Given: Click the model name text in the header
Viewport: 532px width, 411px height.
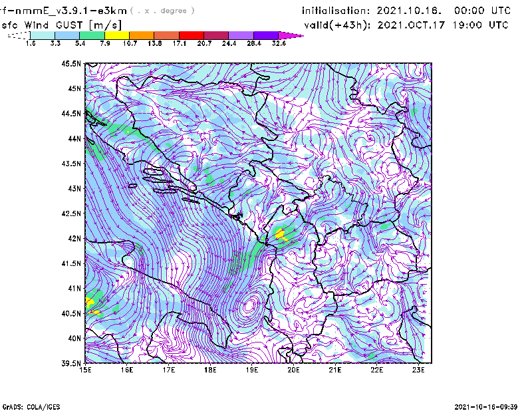Looking at the screenshot, I should click(62, 11).
